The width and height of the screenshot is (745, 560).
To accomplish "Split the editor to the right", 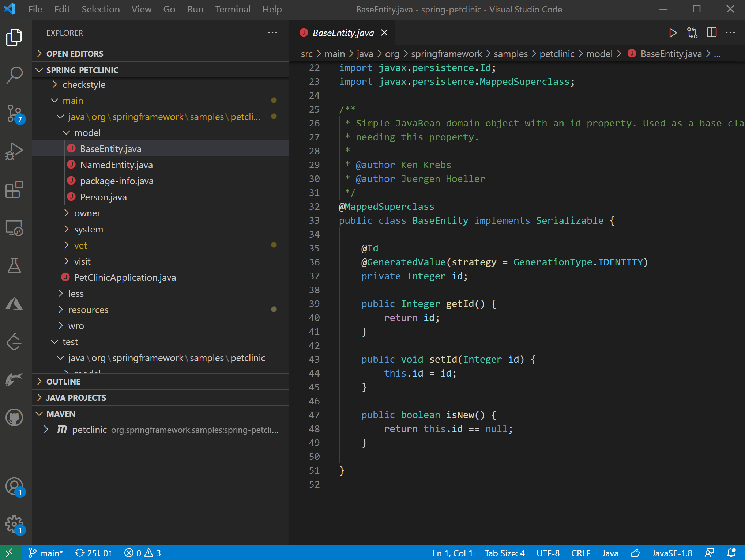I will 712,33.
